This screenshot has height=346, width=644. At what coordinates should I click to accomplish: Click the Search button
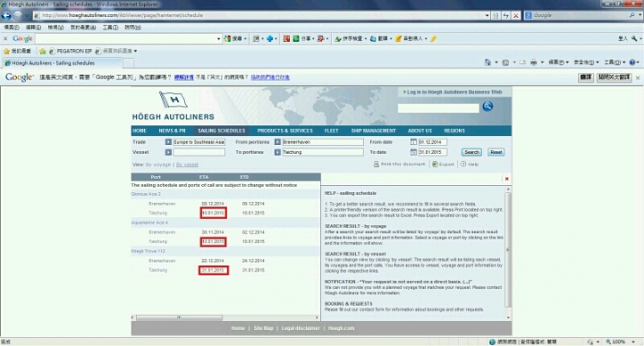(x=471, y=152)
